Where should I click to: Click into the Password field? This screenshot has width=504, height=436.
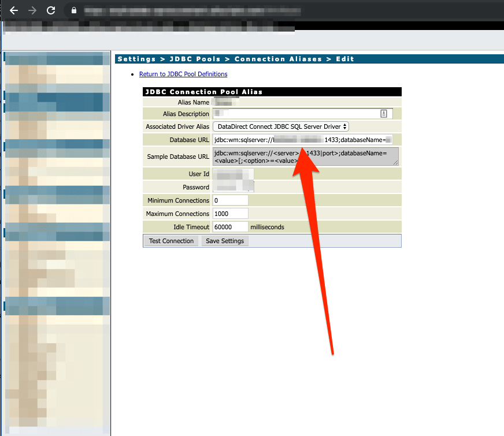pos(234,187)
